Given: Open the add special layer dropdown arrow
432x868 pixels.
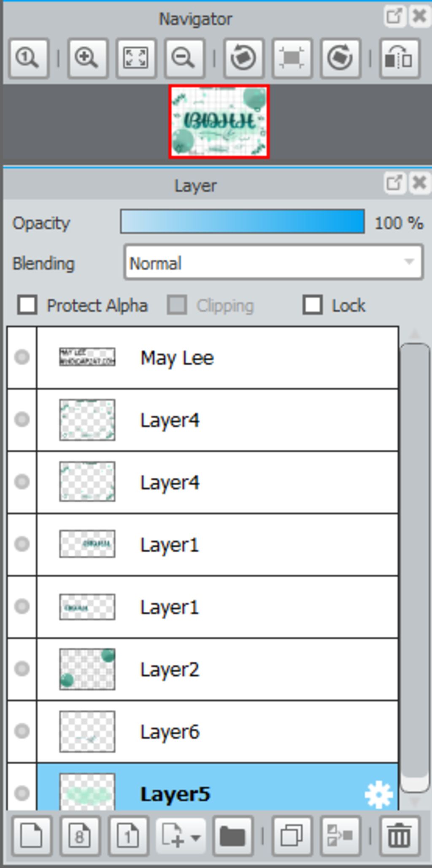Looking at the screenshot, I should (x=196, y=837).
